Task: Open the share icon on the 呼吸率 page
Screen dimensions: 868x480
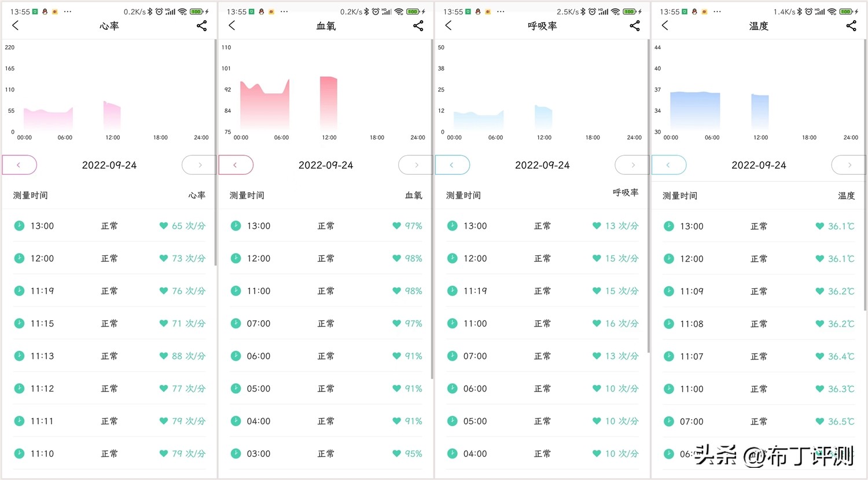Action: point(634,25)
